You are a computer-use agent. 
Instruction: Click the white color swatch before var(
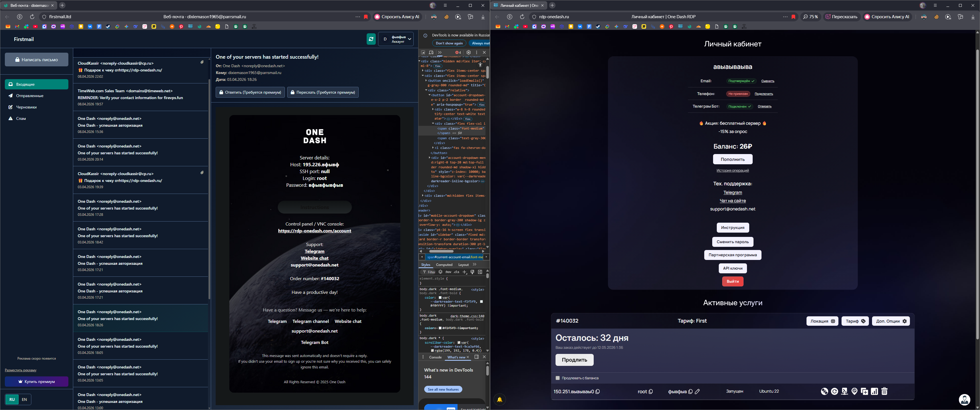[x=440, y=298]
